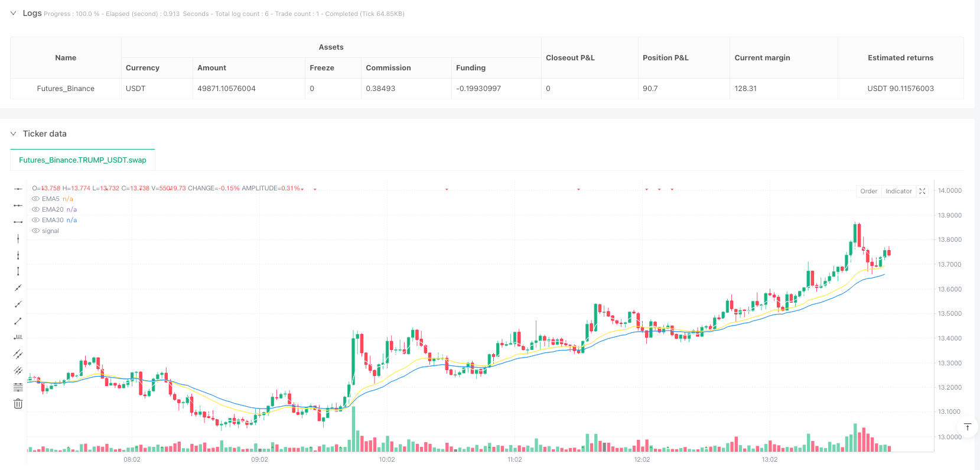The height and width of the screenshot is (470, 980).
Task: Pick the Fibonacci retracement lines tool
Action: pyautogui.click(x=18, y=387)
